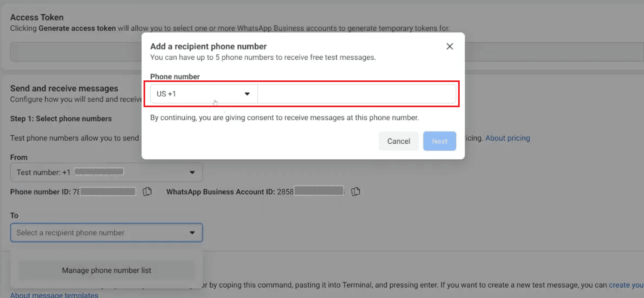Click the Step 1: Select phone numbers text

(x=61, y=119)
